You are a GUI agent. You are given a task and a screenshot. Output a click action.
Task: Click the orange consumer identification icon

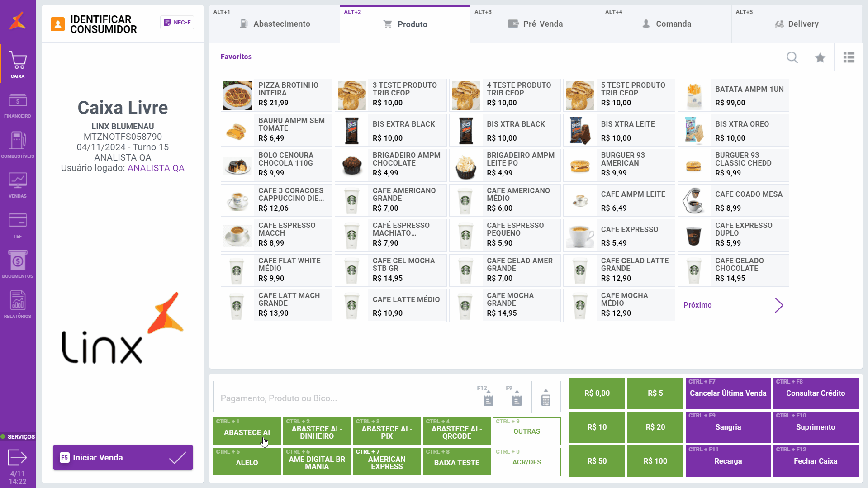coord(57,24)
